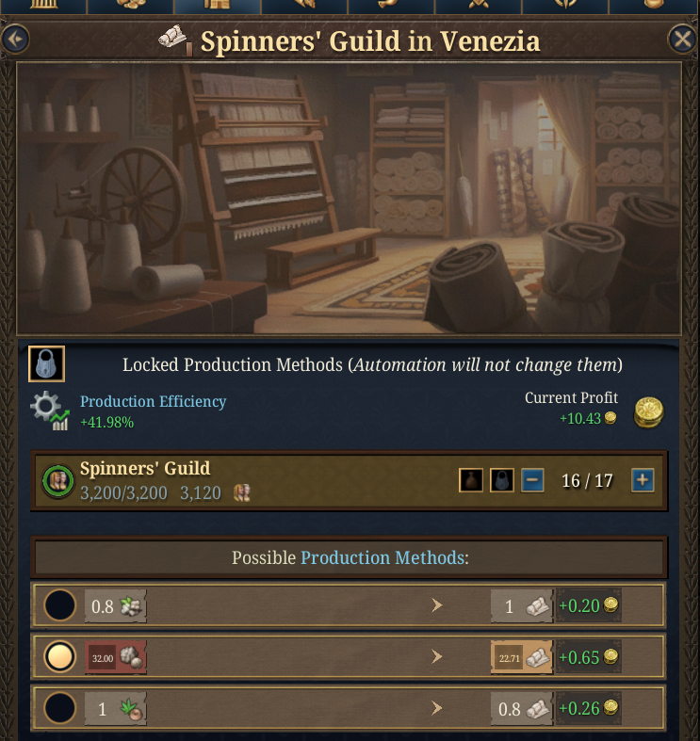The height and width of the screenshot is (741, 700).
Task: Open the Production Methods link
Action: click(382, 558)
